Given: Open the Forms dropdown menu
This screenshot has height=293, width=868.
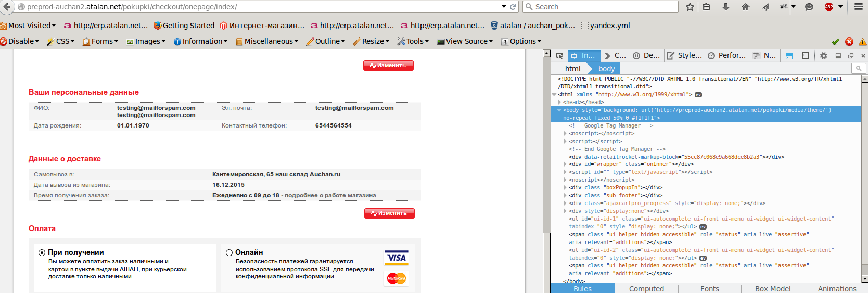Looking at the screenshot, I should 100,41.
